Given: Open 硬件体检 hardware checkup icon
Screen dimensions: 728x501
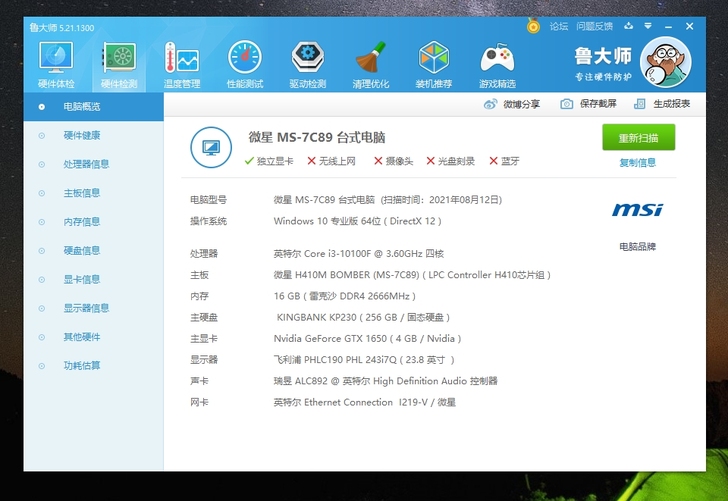Looking at the screenshot, I should pyautogui.click(x=56, y=65).
